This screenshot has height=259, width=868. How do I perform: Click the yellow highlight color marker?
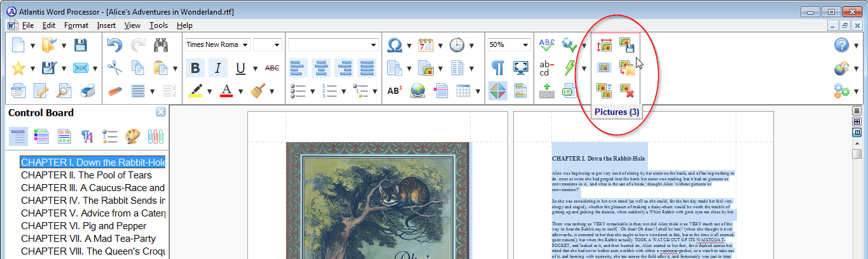click(x=195, y=91)
